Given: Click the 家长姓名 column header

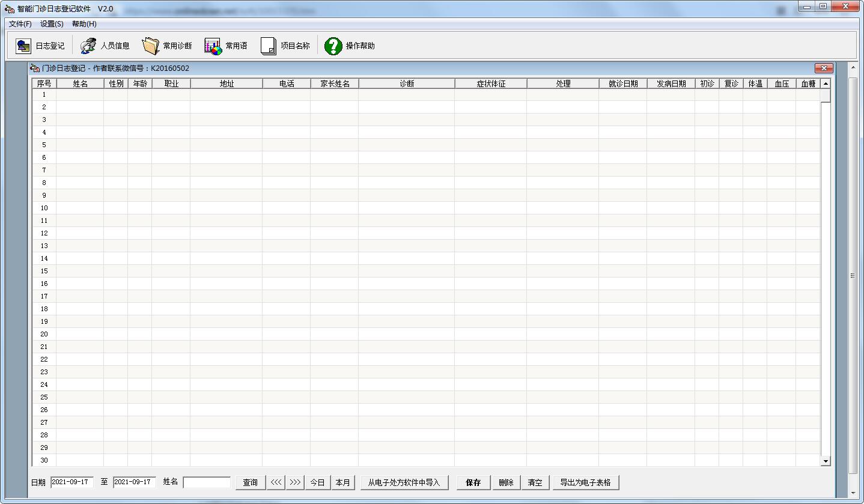Looking at the screenshot, I should coord(335,83).
